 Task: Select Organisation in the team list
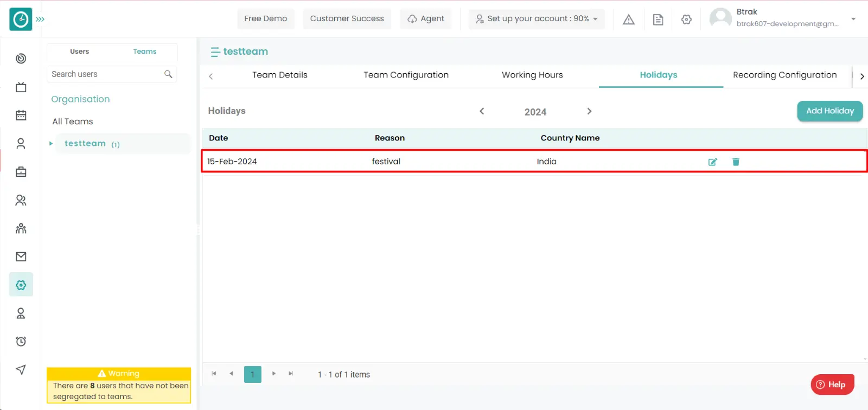point(80,99)
